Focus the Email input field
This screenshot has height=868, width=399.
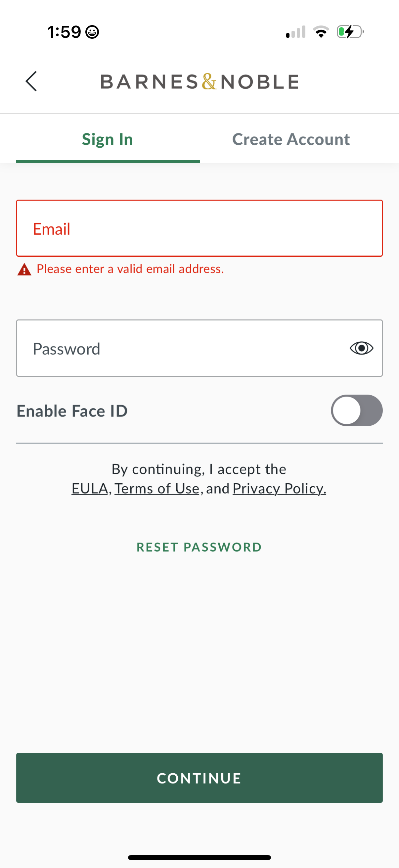coord(199,228)
